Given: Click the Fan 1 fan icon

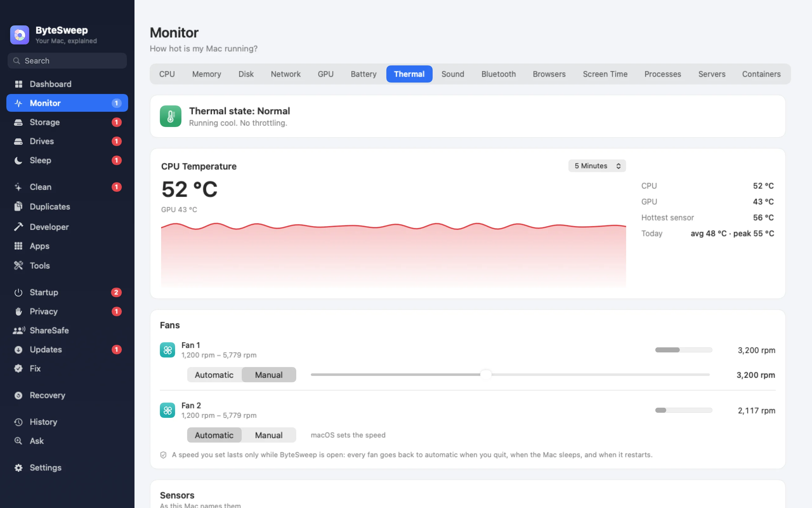Looking at the screenshot, I should (x=167, y=350).
